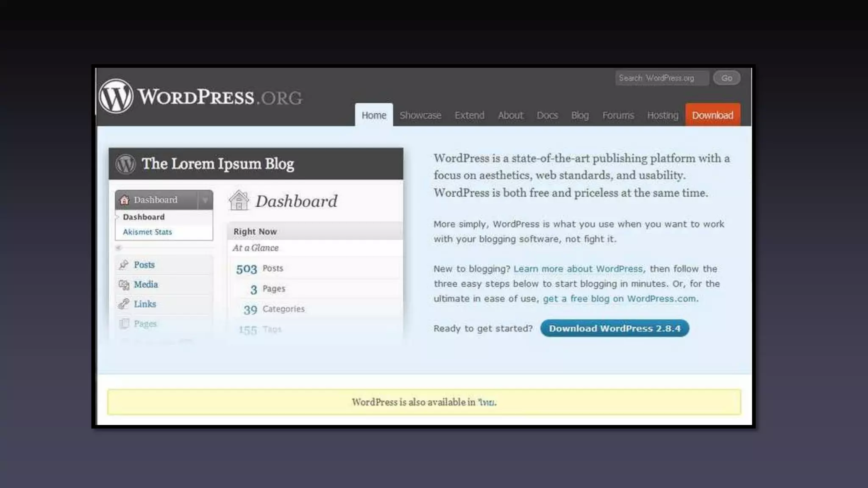Select Akismet Stats submenu item
Screen dimensions: 868x488
tap(147, 232)
